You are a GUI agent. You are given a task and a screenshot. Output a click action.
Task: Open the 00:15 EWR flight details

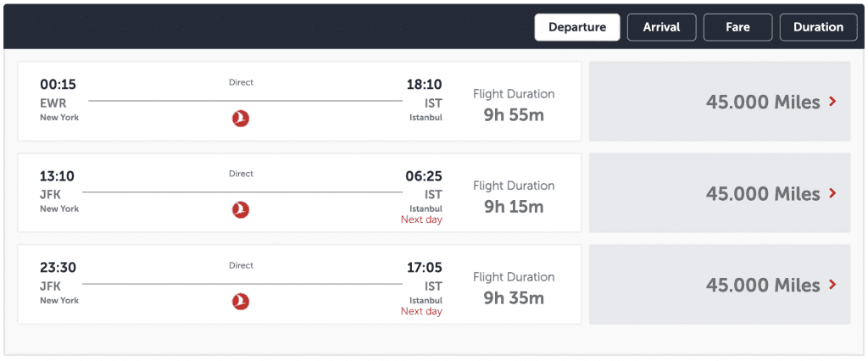point(299,102)
